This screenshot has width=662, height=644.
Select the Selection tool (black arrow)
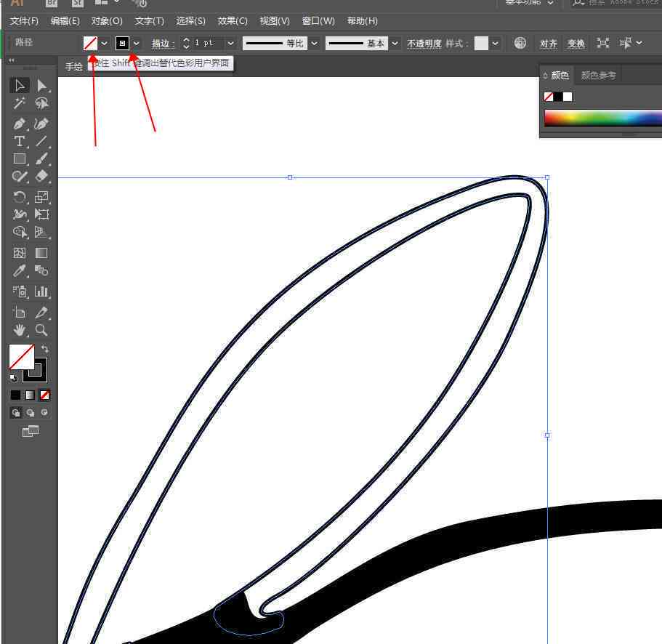[x=20, y=85]
